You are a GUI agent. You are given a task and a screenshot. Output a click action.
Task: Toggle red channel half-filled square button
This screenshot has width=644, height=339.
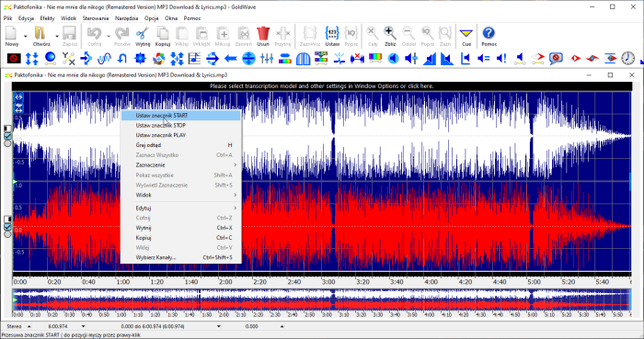(7, 220)
